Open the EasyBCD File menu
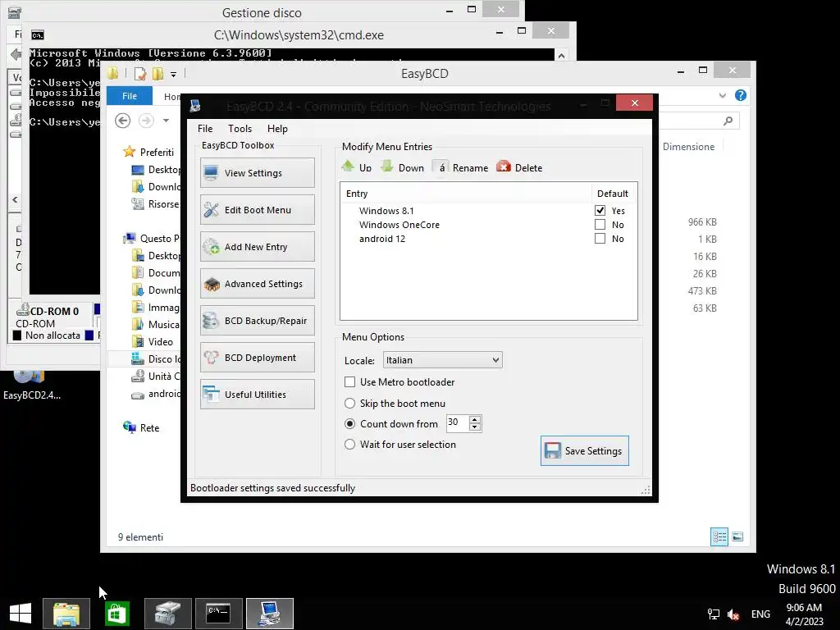 pos(204,129)
